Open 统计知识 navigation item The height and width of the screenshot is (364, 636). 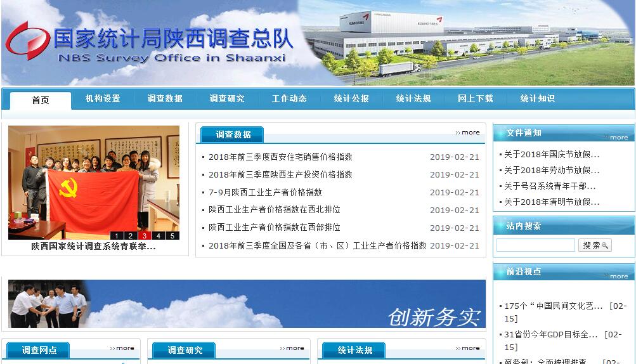coord(538,98)
